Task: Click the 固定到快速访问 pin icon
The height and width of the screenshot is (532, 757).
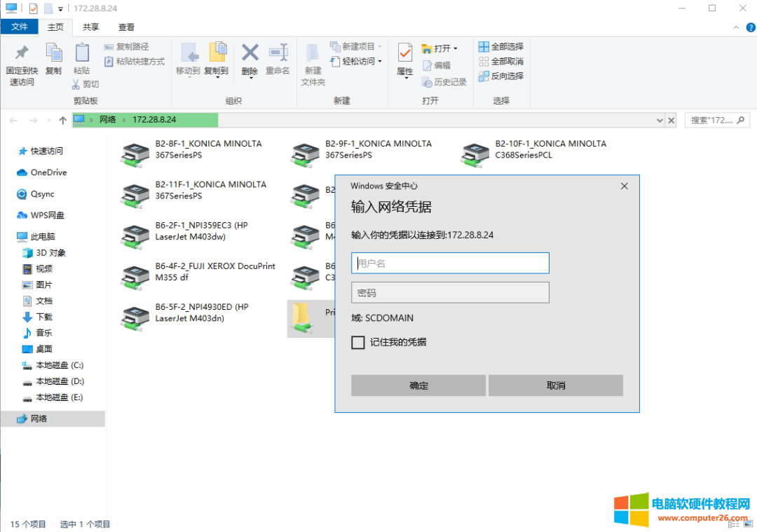Action: pos(21,53)
